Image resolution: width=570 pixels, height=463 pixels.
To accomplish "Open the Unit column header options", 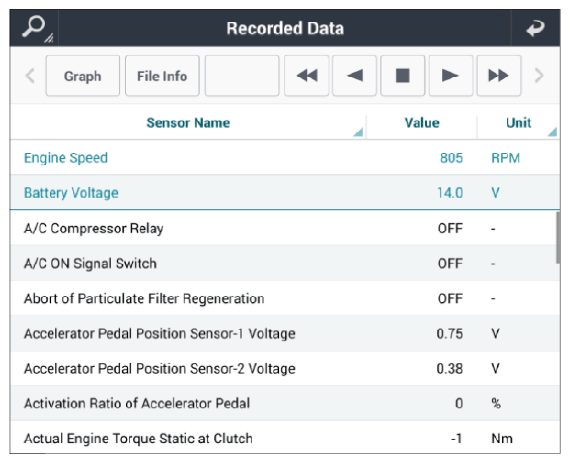I will coord(518,123).
